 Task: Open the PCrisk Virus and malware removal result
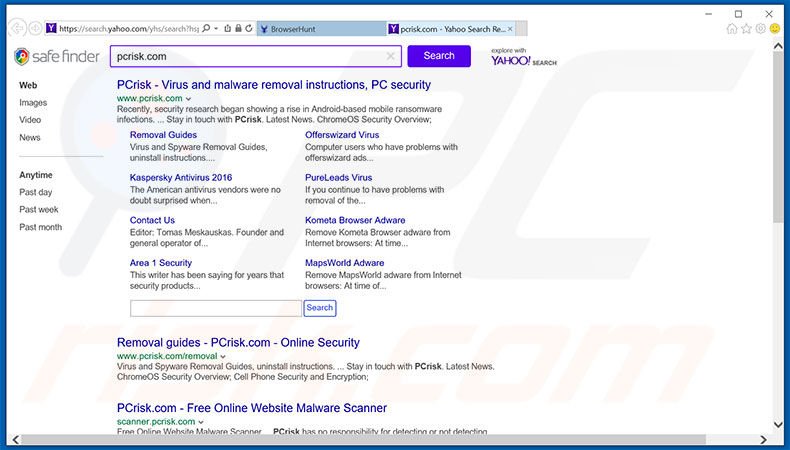pos(274,85)
